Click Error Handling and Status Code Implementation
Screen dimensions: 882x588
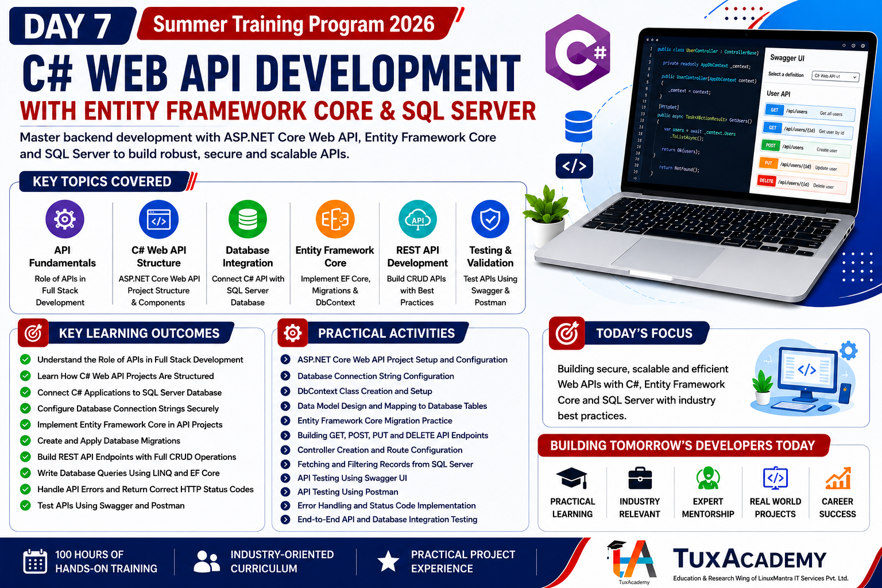tap(386, 505)
